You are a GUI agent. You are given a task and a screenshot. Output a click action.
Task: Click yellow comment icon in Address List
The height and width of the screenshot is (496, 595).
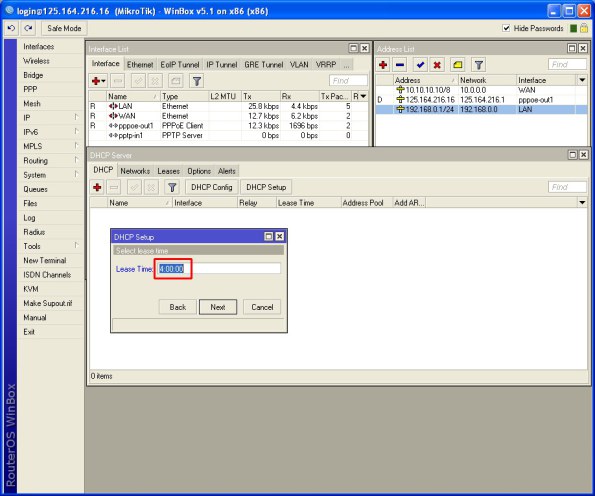point(458,65)
